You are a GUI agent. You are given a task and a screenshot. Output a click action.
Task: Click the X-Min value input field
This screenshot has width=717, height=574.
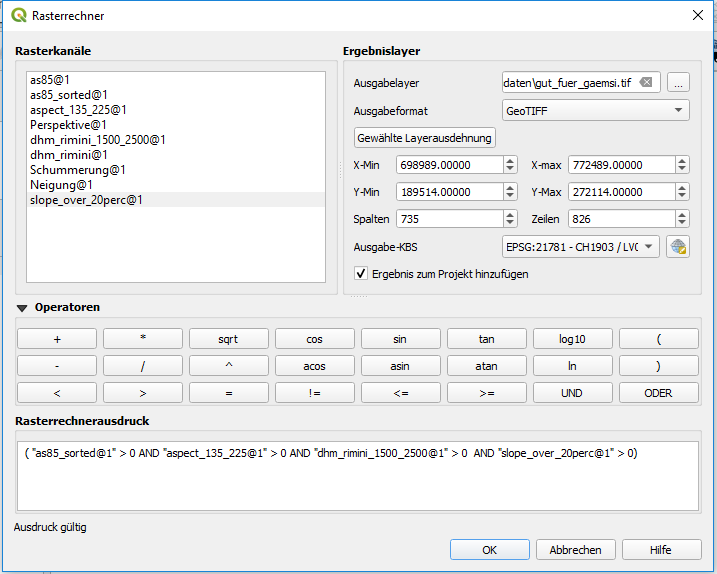(448, 165)
